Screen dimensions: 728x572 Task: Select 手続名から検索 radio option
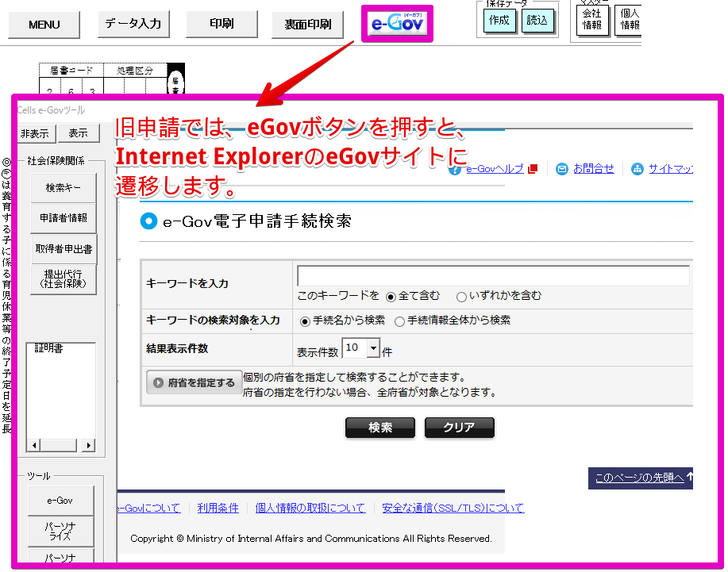[x=305, y=321]
